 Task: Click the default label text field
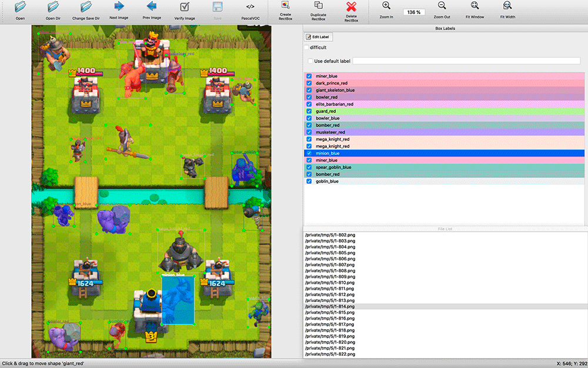(466, 61)
